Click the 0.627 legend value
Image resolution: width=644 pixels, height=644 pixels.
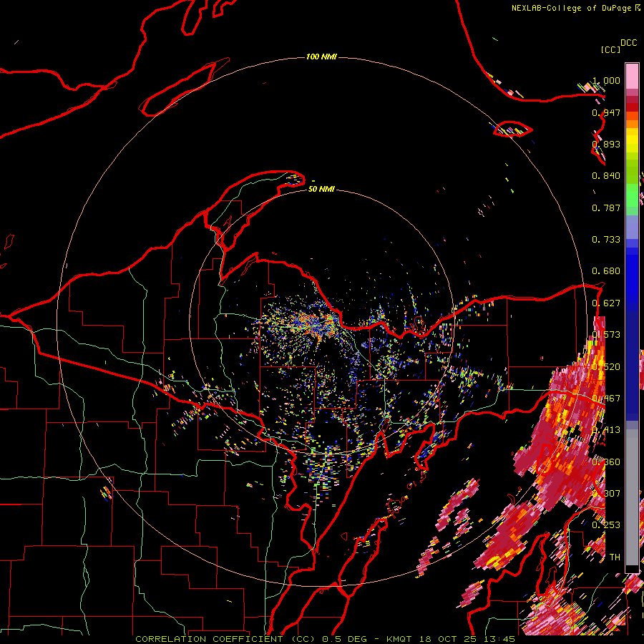pyautogui.click(x=606, y=303)
